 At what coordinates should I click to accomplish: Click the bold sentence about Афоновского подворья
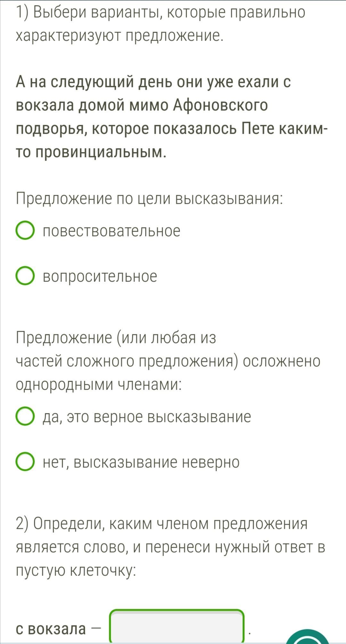coord(170,117)
